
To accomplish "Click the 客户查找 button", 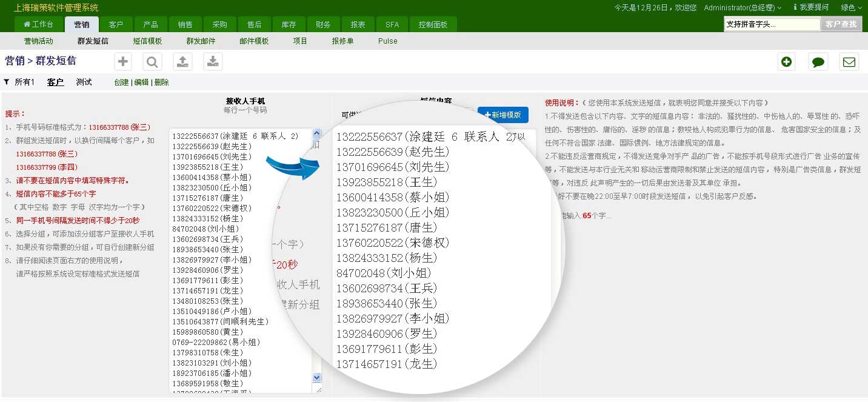I will [x=841, y=24].
